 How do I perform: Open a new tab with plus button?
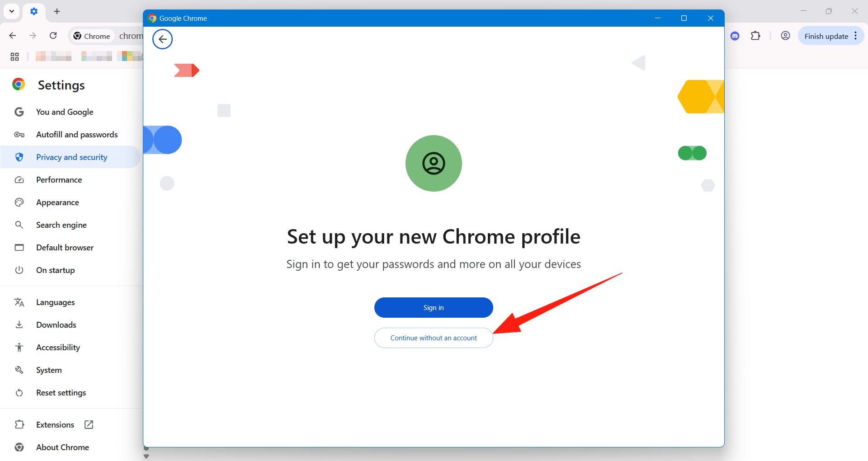57,11
